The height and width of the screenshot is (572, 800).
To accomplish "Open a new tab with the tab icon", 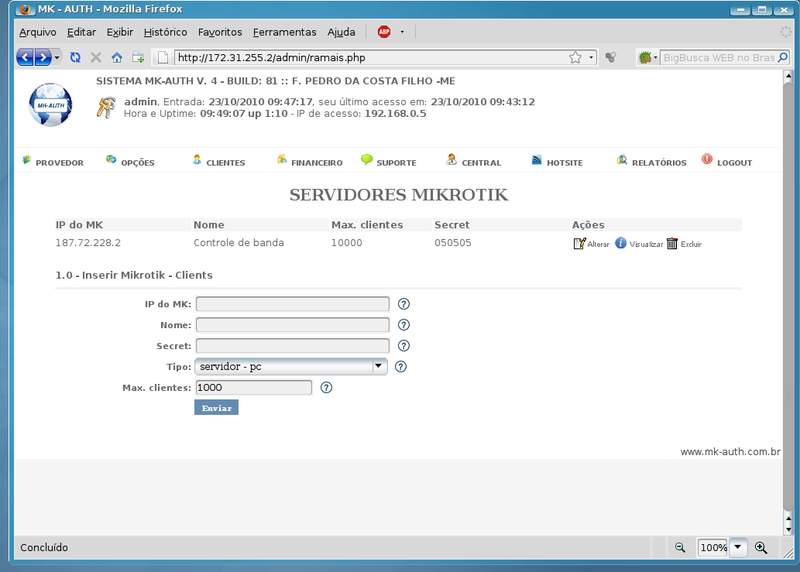I will tap(138, 57).
